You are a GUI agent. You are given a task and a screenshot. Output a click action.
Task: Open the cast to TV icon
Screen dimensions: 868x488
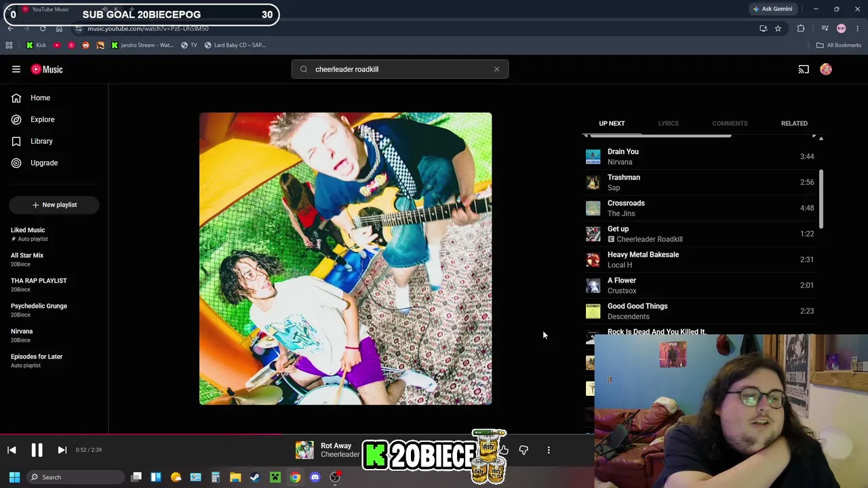[x=804, y=69]
